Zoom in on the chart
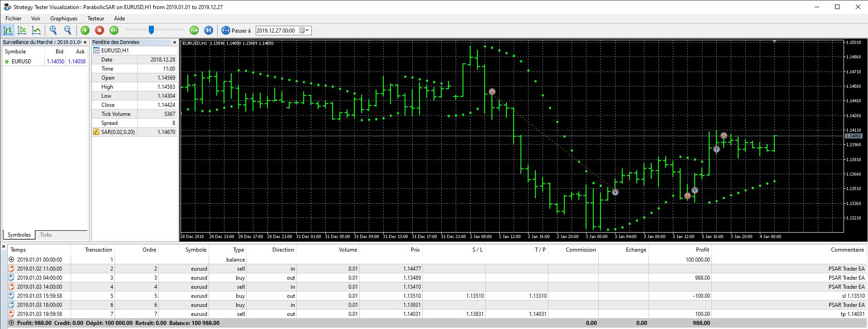Image resolution: width=868 pixels, height=329 pixels. (53, 30)
